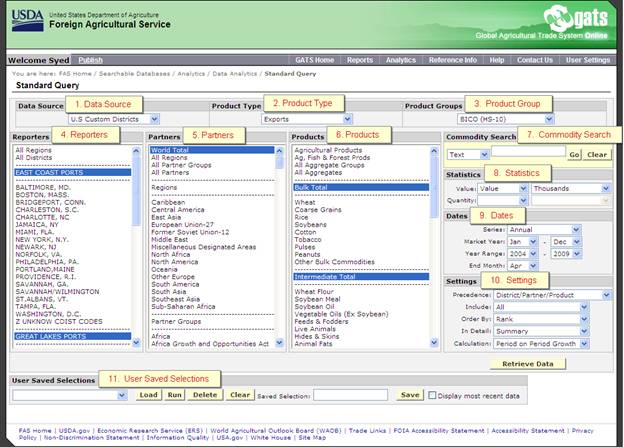This screenshot has height=447, width=624.
Task: Select Wheat Flour in Products list
Action: (x=314, y=292)
